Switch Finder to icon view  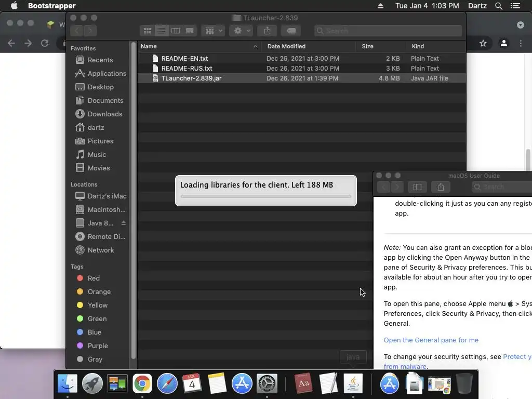[147, 31]
